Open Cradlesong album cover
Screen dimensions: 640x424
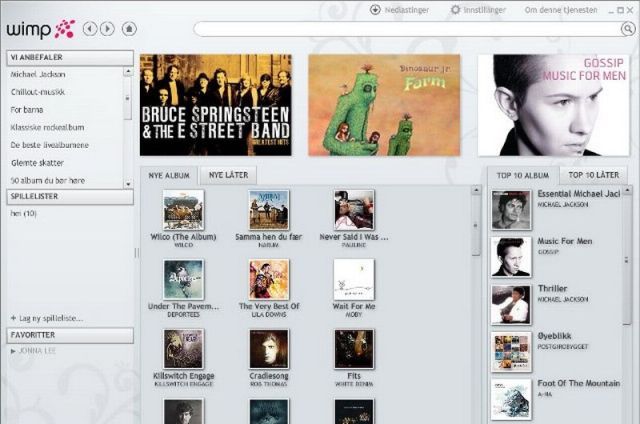[269, 349]
